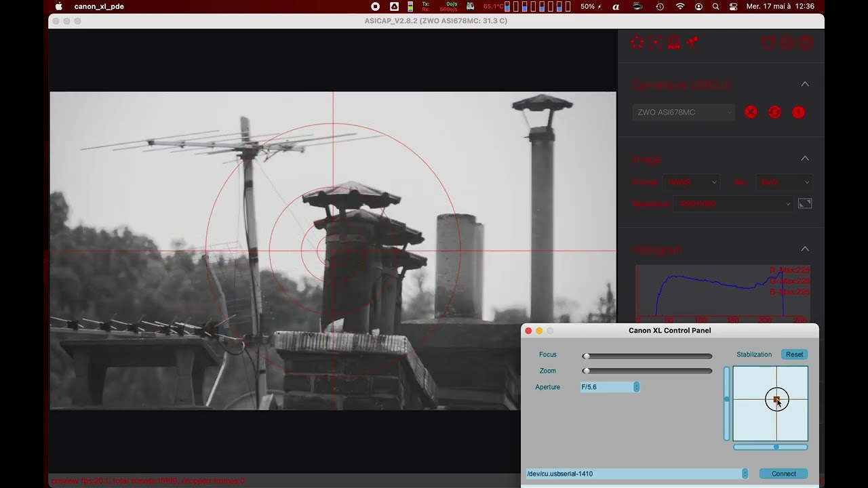Screen dimensions: 868x488
Task: Click the stabilization joystick pad center marker
Action: coord(776,400)
